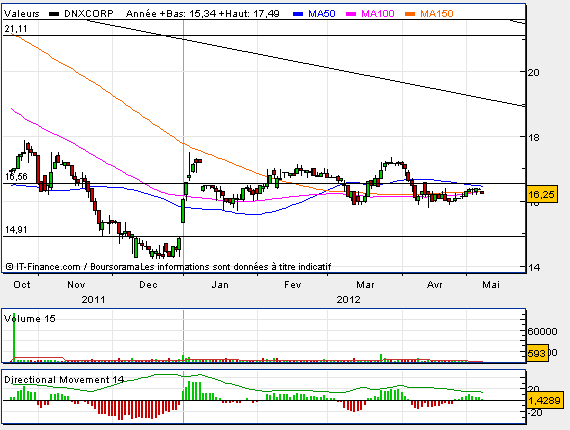570x430 pixels.
Task: Click the yellow 593 volume value tag
Action: click(537, 353)
